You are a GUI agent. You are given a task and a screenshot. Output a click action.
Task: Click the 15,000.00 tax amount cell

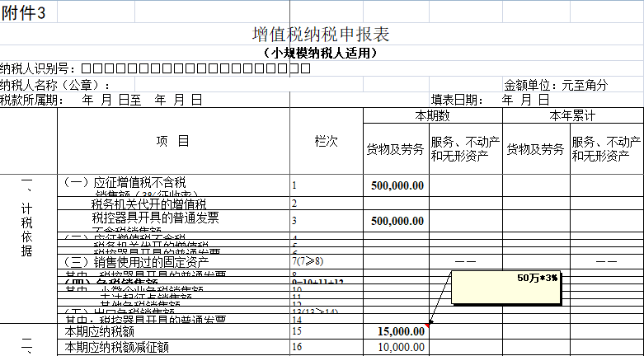(396, 331)
